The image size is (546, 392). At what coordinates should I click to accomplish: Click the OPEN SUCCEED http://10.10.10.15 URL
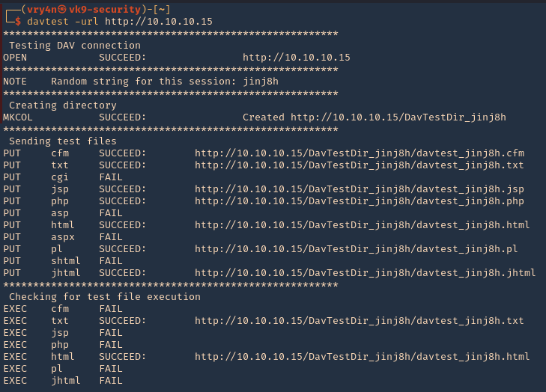[297, 58]
